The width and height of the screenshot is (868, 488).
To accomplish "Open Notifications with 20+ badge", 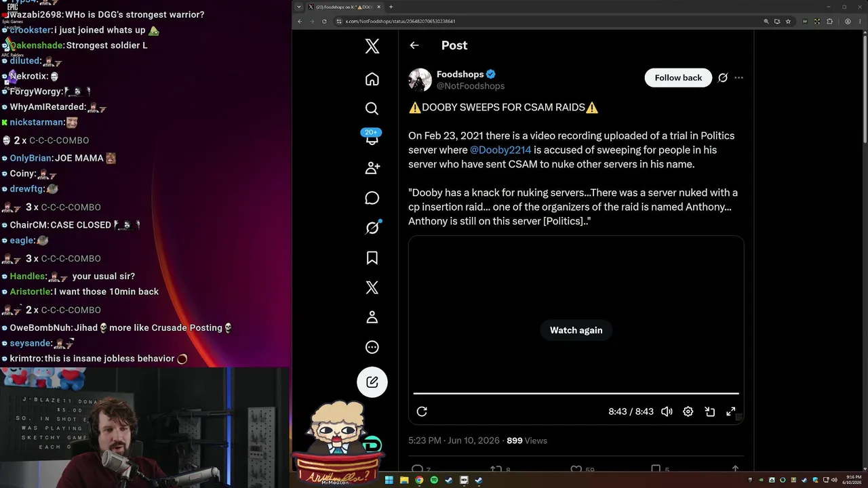I will tap(372, 138).
